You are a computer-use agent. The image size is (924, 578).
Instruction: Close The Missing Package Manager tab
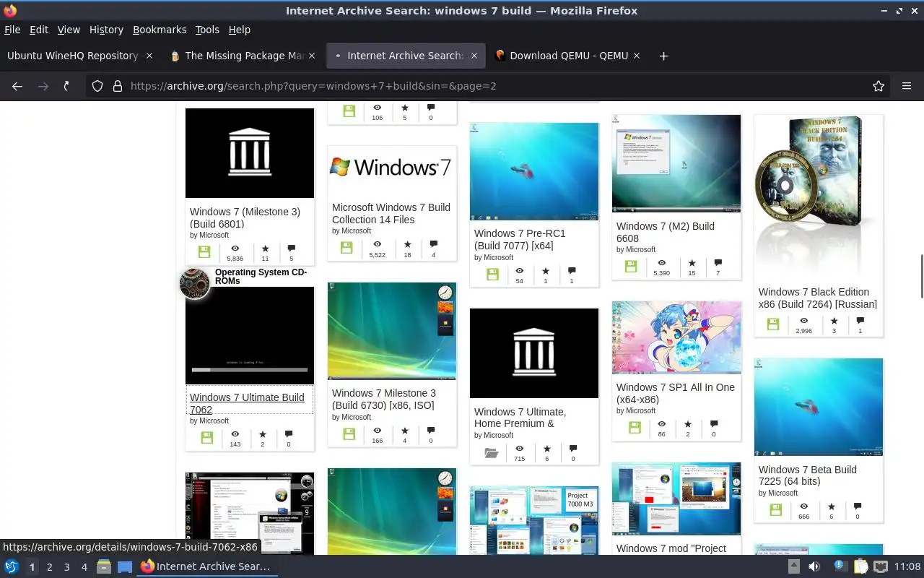coord(312,56)
